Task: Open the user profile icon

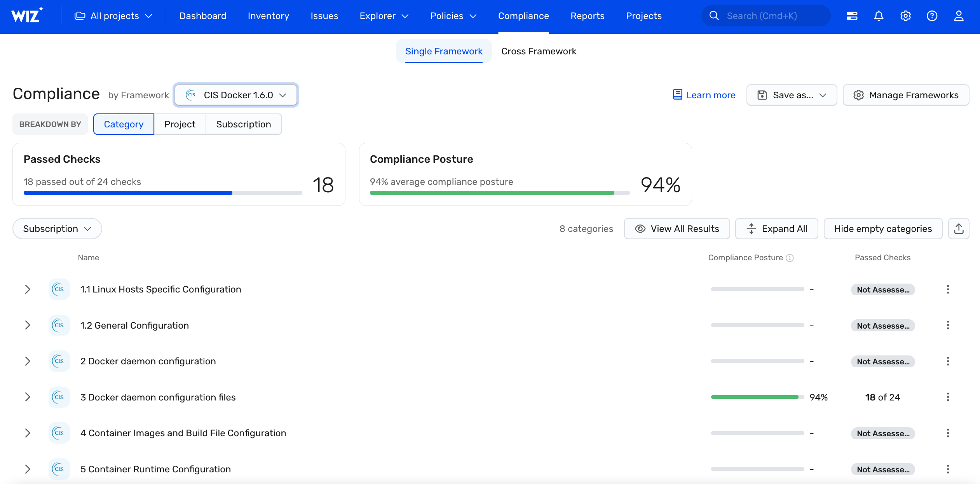Action: [x=959, y=16]
